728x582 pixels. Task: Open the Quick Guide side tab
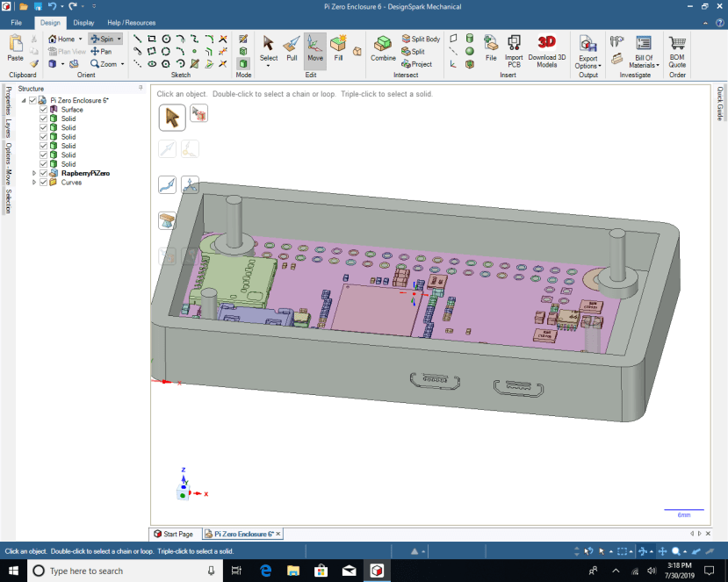[719, 103]
